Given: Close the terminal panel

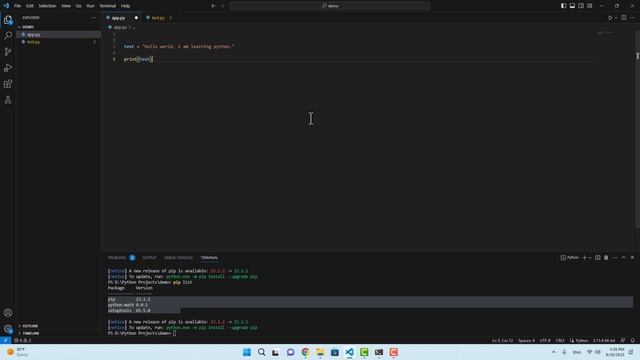Looking at the screenshot, I should pos(632,258).
